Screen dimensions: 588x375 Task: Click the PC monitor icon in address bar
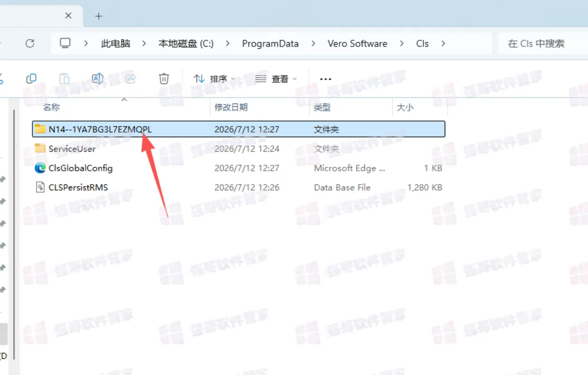tap(66, 43)
